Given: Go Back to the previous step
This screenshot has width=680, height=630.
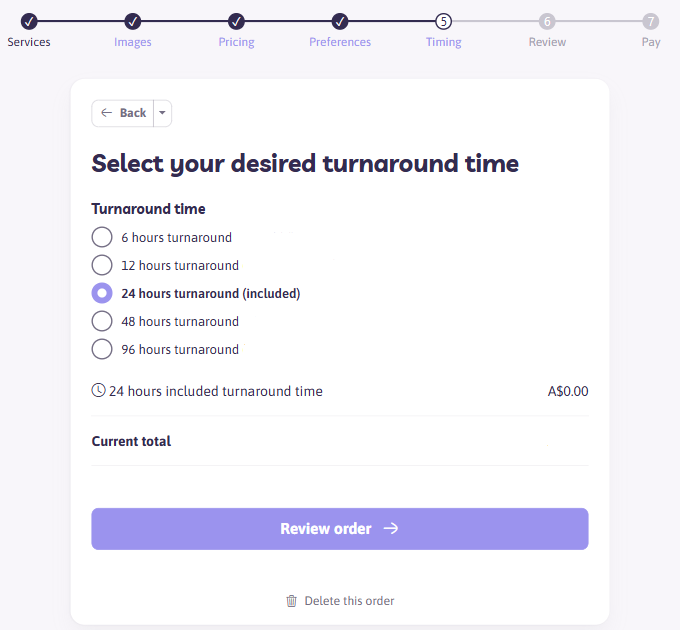Looking at the screenshot, I should pos(123,113).
